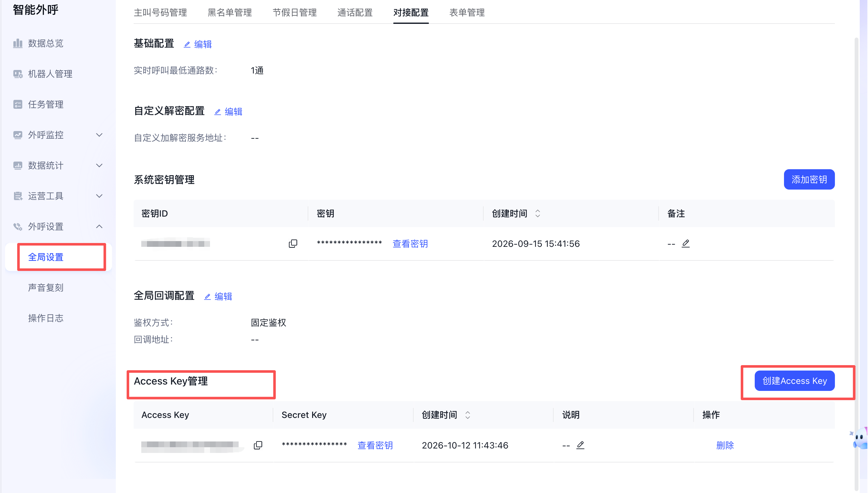The height and width of the screenshot is (493, 868).
Task: Select the 对接配置 tab
Action: point(411,12)
